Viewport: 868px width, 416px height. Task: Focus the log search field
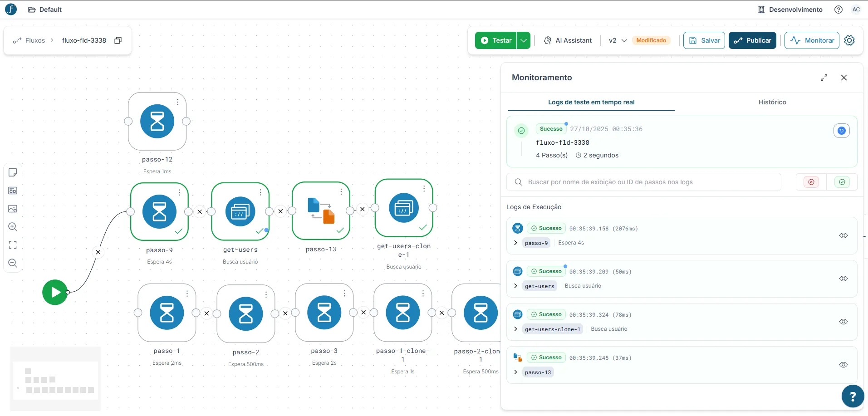pyautogui.click(x=644, y=182)
